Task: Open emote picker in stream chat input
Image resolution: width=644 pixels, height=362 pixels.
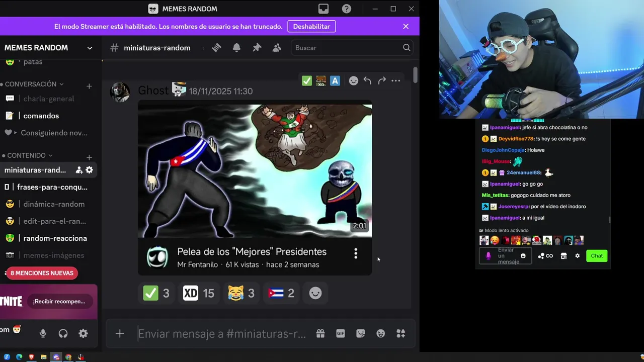Action: (x=523, y=256)
